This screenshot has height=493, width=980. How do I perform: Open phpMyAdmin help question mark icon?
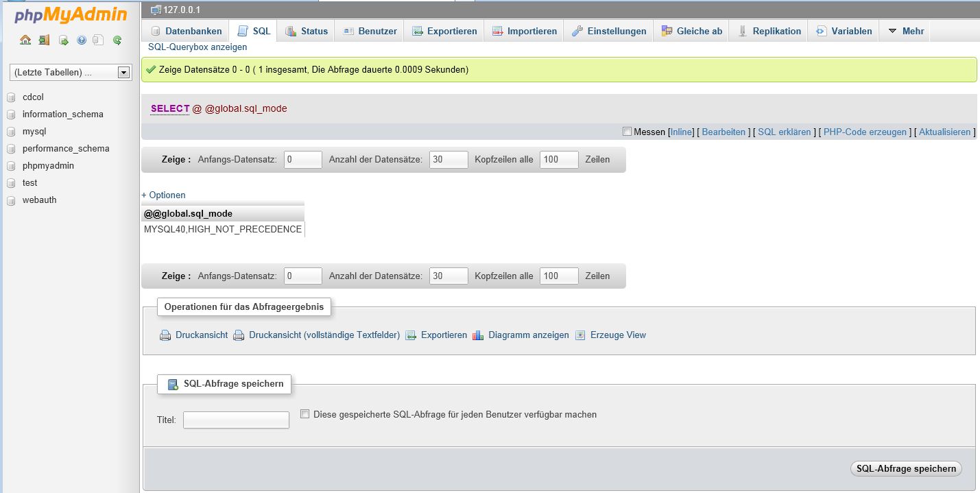click(x=82, y=40)
